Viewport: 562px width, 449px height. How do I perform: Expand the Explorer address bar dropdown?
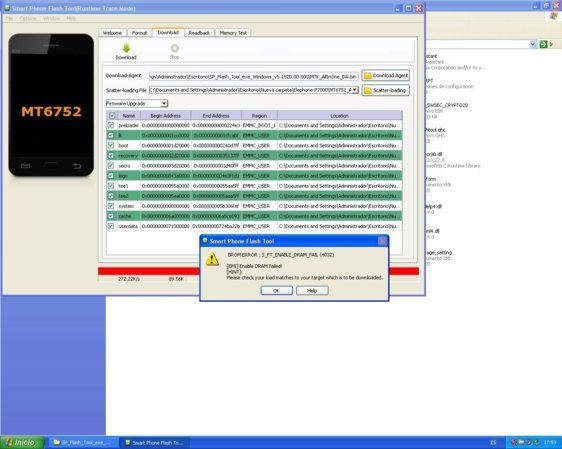point(533,44)
